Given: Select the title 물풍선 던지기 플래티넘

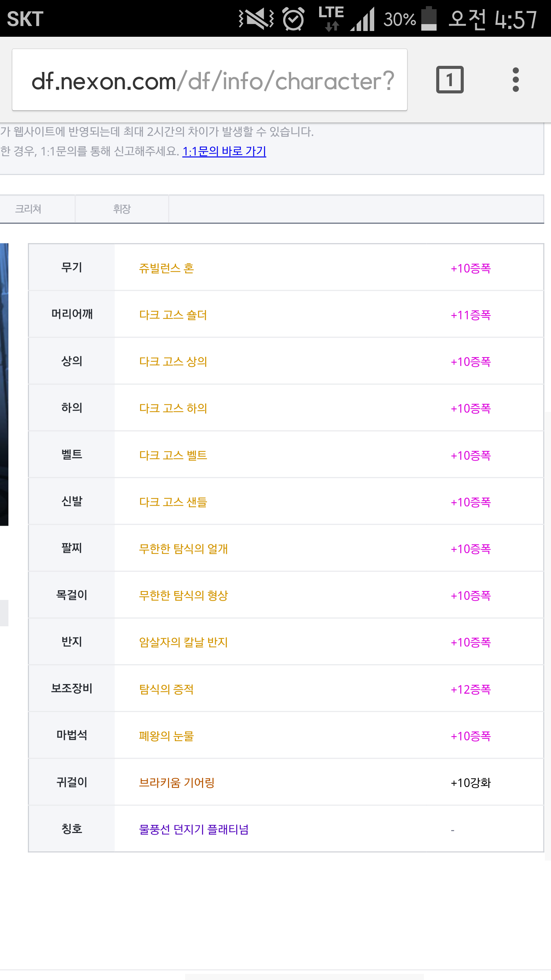Looking at the screenshot, I should [194, 830].
